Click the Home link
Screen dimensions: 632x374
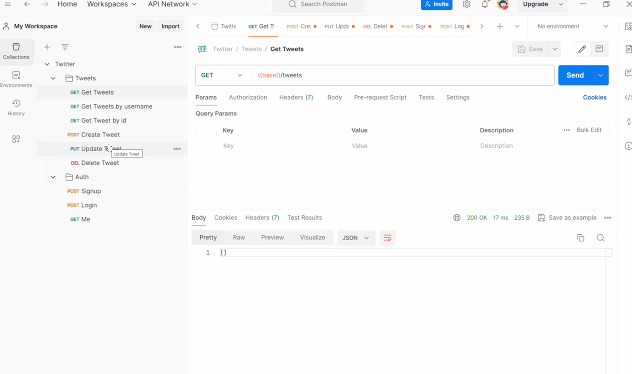[67, 4]
